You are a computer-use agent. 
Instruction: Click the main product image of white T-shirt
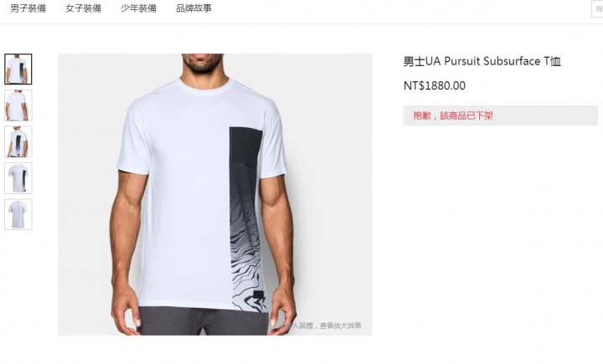215,194
